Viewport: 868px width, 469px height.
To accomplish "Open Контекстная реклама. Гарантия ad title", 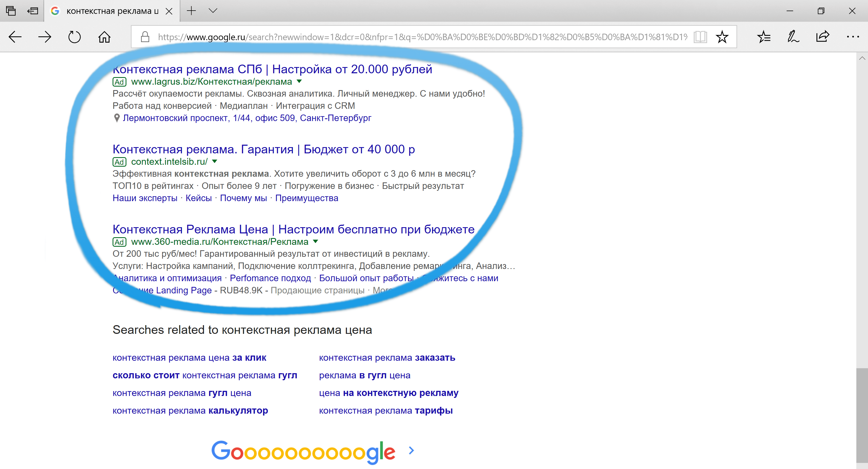I will (264, 149).
